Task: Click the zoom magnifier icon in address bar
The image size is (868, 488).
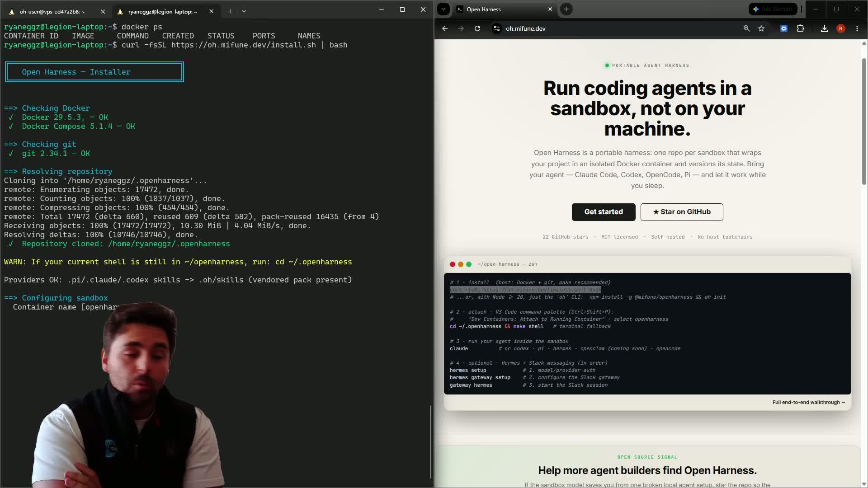Action: click(746, 28)
